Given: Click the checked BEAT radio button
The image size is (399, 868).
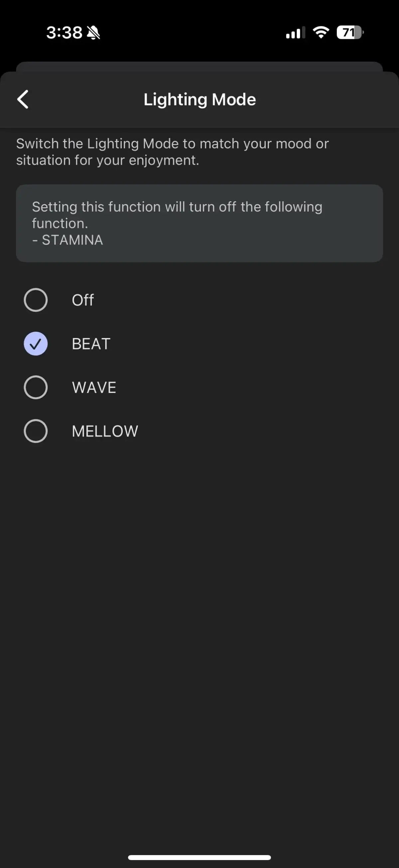Looking at the screenshot, I should (36, 344).
